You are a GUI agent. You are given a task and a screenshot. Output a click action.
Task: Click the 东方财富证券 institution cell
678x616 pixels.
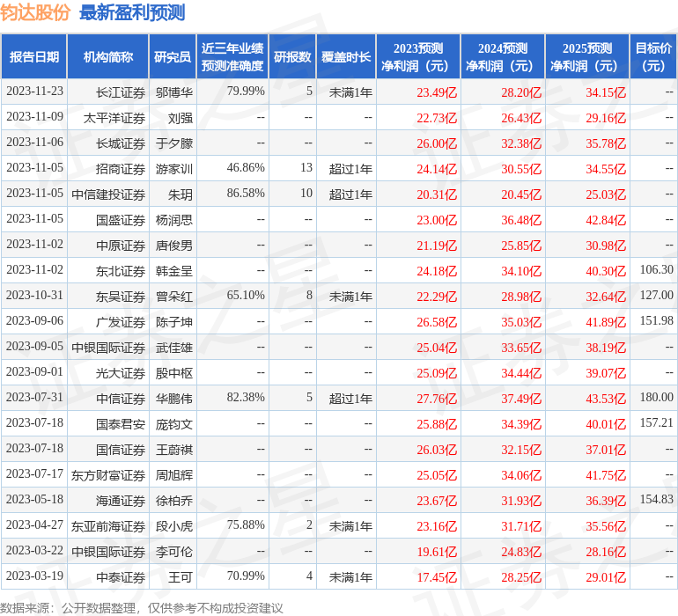click(108, 474)
